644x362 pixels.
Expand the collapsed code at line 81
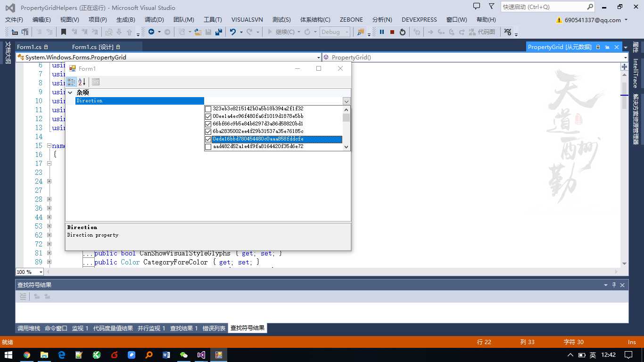point(49,253)
